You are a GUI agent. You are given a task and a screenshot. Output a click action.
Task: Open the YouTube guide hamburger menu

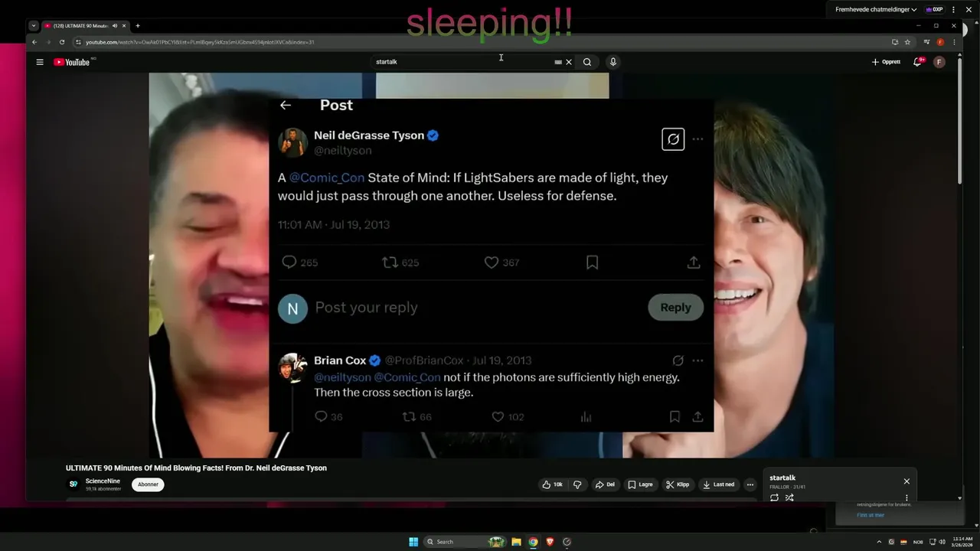(x=40, y=62)
